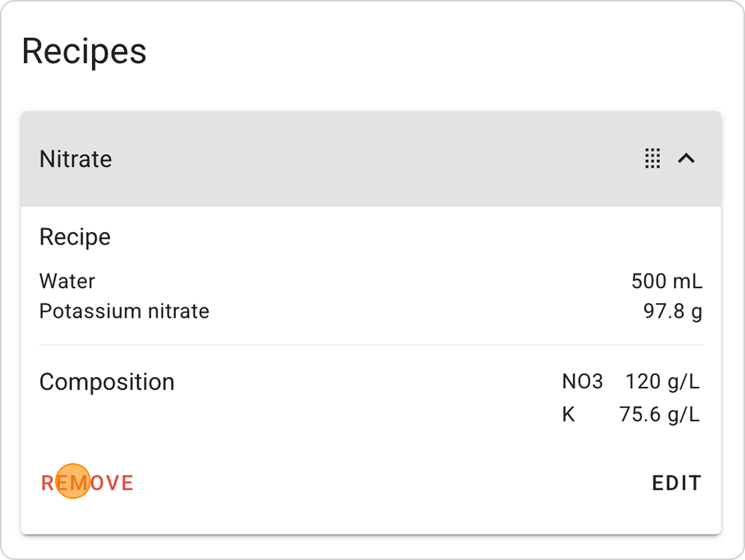This screenshot has width=745, height=560.
Task: Click the 75.6 g/L concentration value
Action: pos(659,414)
